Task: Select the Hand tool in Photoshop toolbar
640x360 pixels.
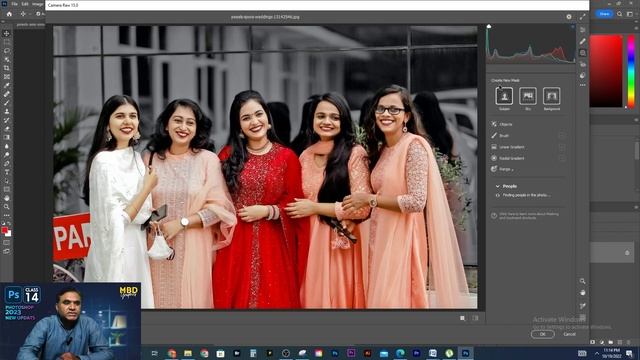Action: click(x=6, y=198)
